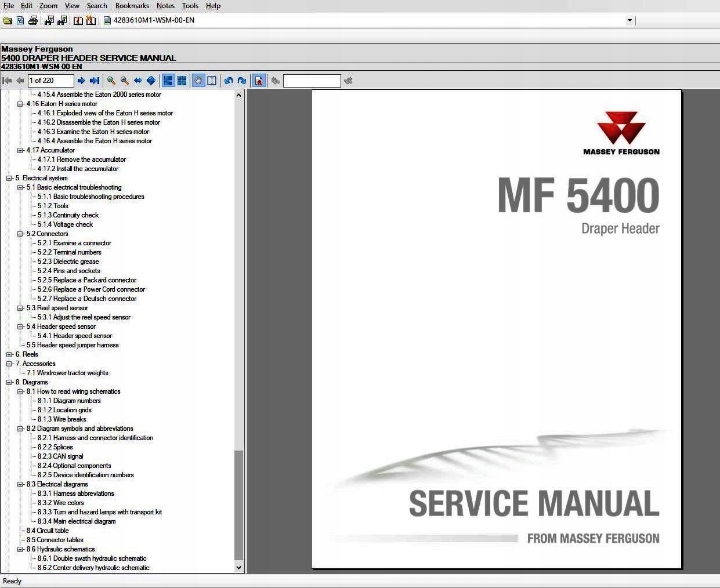Screen dimensions: 720x588
Task: Go to the previous page
Action: click(20, 81)
